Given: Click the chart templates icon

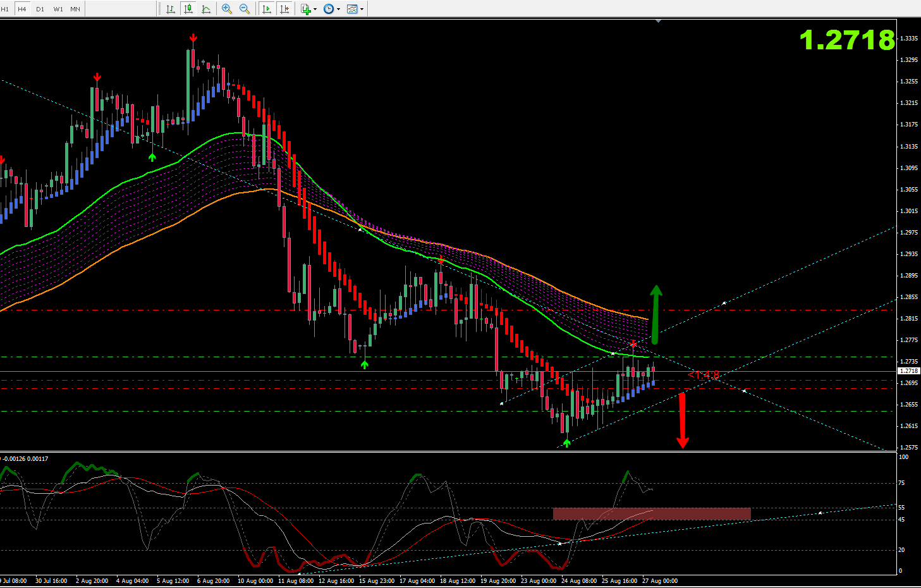Looking at the screenshot, I should 352,9.
